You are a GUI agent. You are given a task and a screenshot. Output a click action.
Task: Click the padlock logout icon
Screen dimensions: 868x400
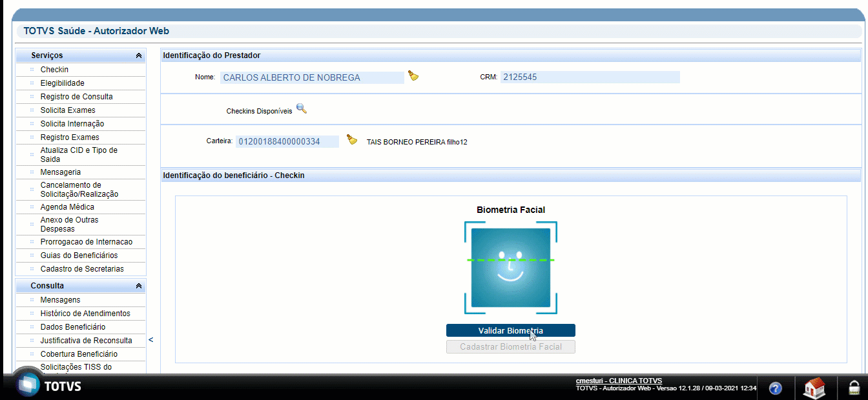point(853,388)
